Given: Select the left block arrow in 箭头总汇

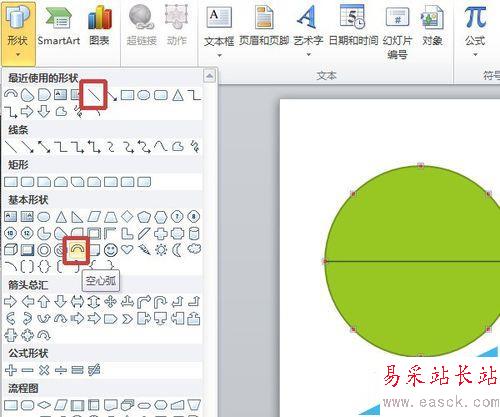Looking at the screenshot, I should coord(27,302).
